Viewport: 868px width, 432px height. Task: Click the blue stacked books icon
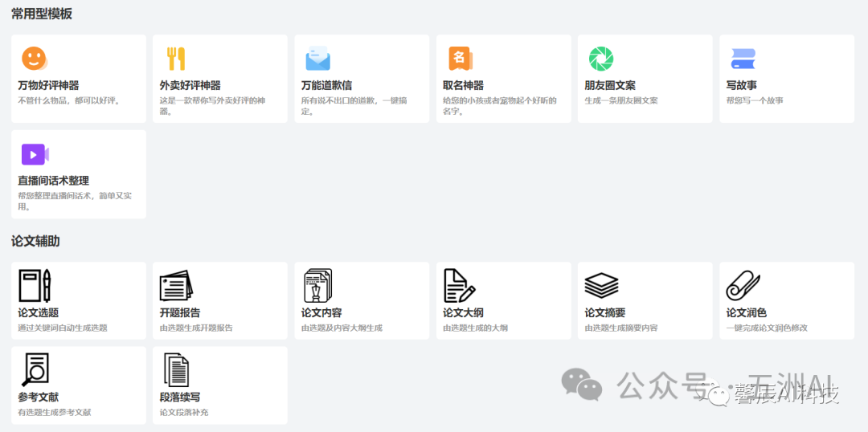click(743, 59)
